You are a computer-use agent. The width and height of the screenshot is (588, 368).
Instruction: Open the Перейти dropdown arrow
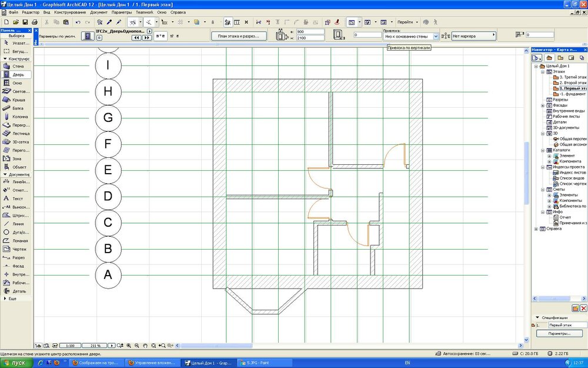tap(417, 22)
